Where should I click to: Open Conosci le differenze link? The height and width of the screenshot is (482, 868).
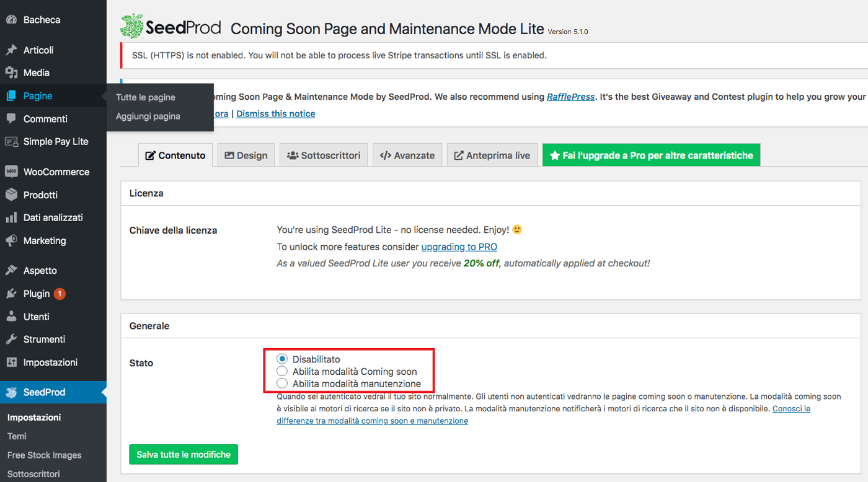[x=543, y=415]
